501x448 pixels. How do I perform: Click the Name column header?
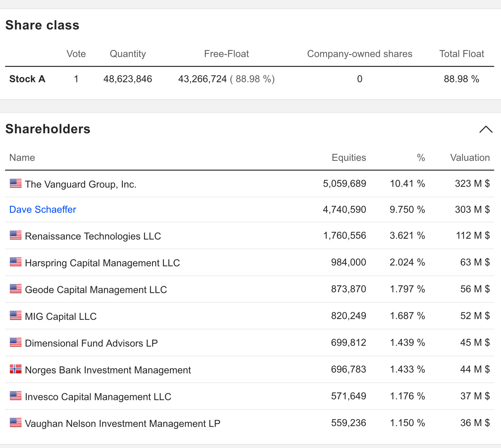(22, 157)
